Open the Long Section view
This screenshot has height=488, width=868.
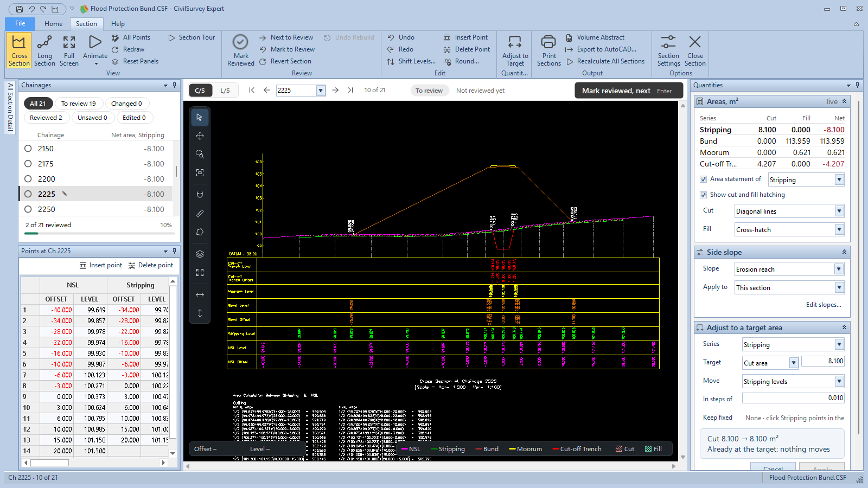tap(44, 50)
